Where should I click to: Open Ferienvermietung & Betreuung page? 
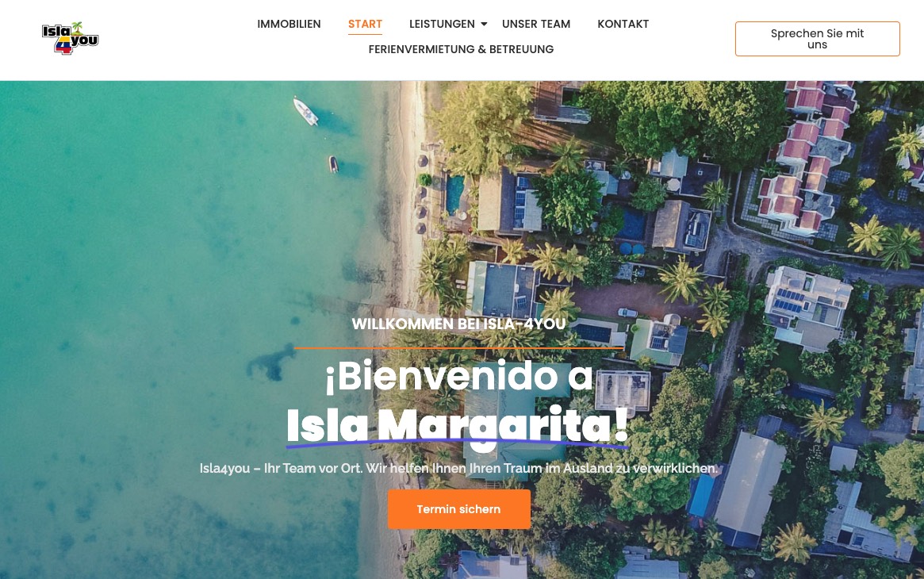[x=461, y=49]
